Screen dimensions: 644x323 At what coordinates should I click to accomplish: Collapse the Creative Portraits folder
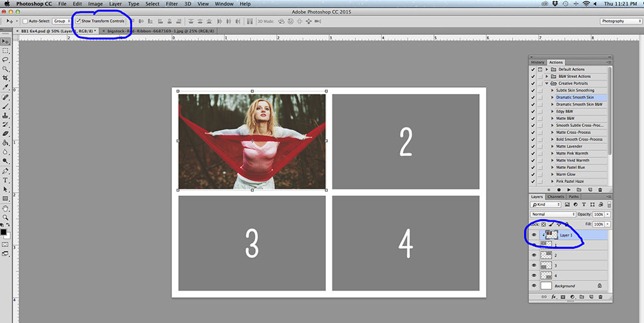pyautogui.click(x=547, y=83)
